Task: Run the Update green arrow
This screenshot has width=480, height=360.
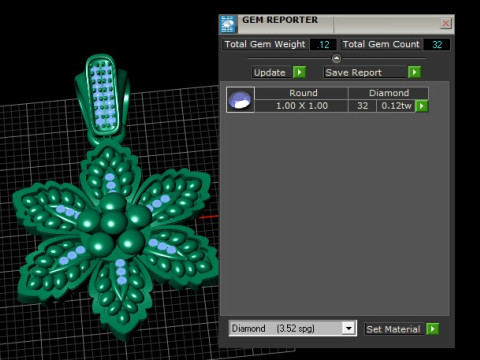Action: pyautogui.click(x=299, y=72)
